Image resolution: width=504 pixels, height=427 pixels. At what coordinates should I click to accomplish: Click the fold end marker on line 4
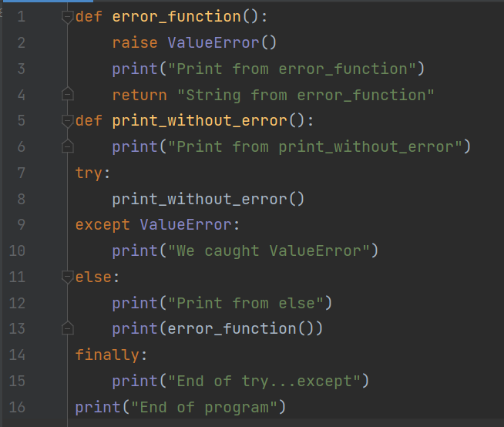click(68, 95)
